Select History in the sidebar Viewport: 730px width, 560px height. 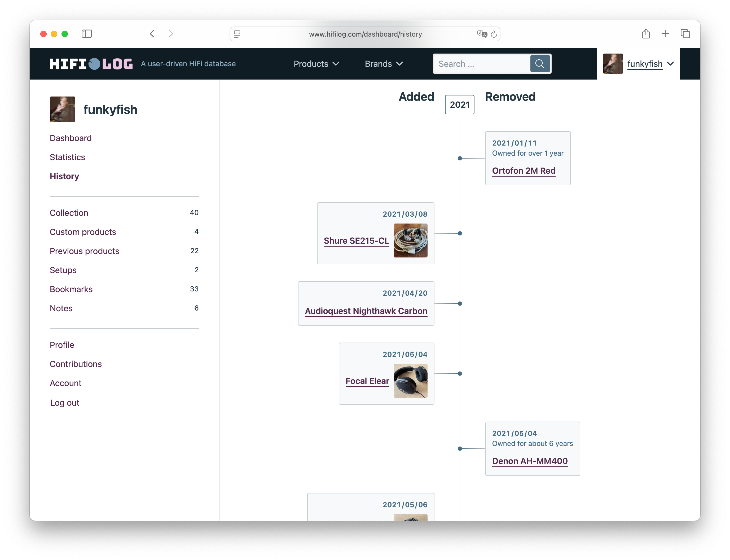tap(64, 176)
